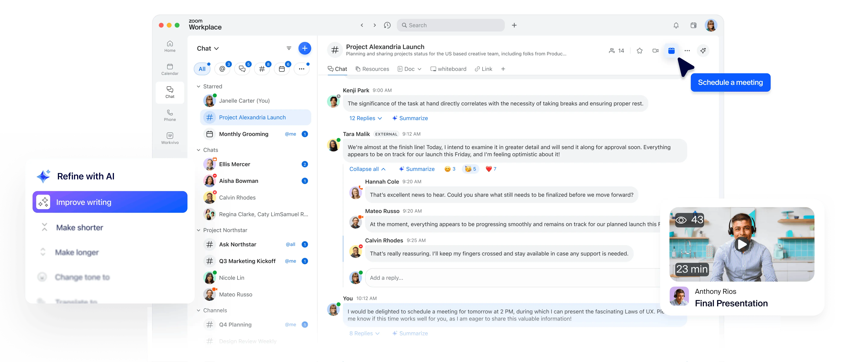Go back with the left arrow
The height and width of the screenshot is (362, 868).
[362, 25]
